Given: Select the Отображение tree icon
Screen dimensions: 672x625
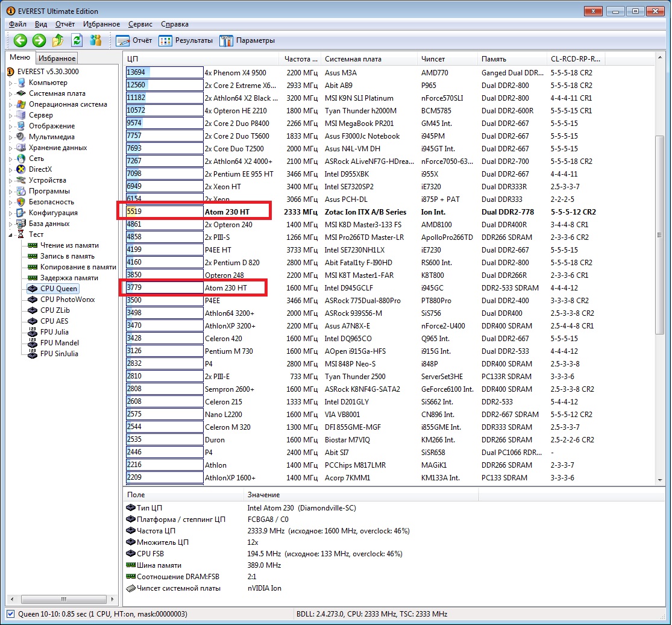Looking at the screenshot, I should pyautogui.click(x=21, y=125).
